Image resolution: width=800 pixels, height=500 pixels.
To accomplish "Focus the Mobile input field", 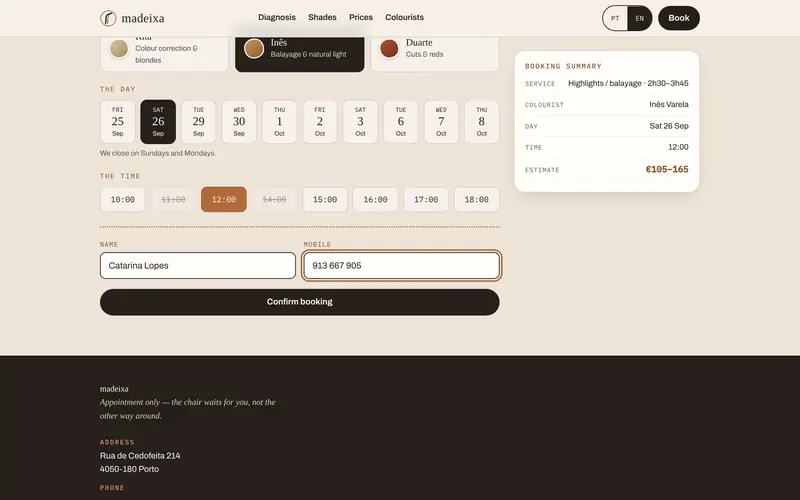I will [x=402, y=265].
